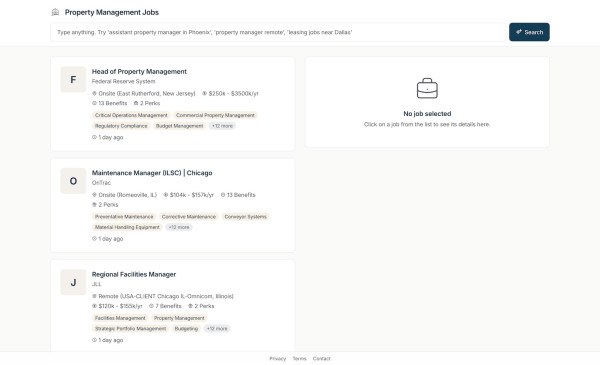Open the Regional Facilities Manager job

tap(134, 274)
